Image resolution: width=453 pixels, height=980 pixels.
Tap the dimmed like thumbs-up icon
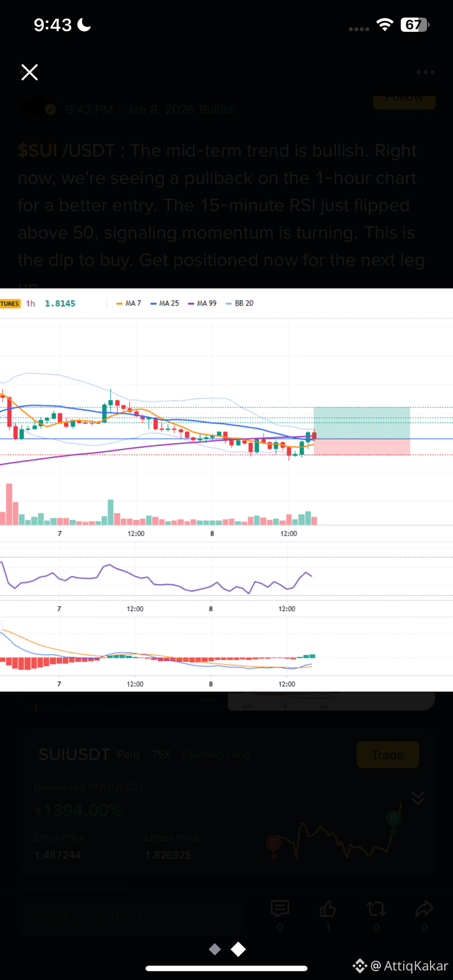[x=328, y=909]
